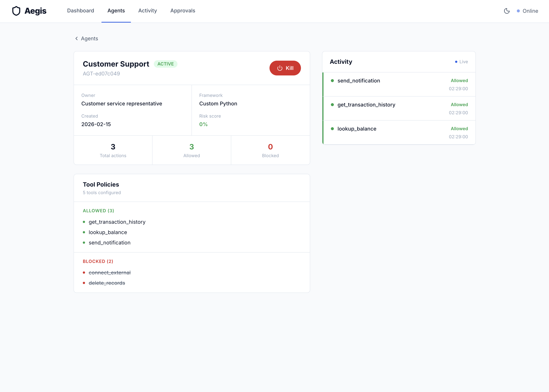Open the Dashboard nav tab
The height and width of the screenshot is (392, 549).
pos(80,11)
